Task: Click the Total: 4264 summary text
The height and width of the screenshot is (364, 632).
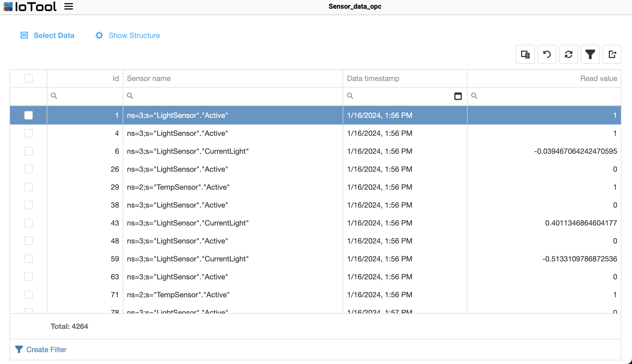Action: pyautogui.click(x=69, y=326)
